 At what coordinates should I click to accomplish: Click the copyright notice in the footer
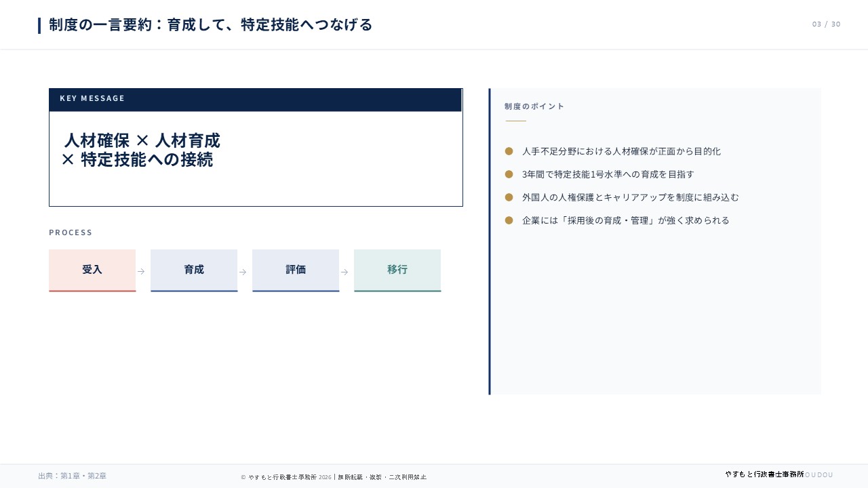334,477
